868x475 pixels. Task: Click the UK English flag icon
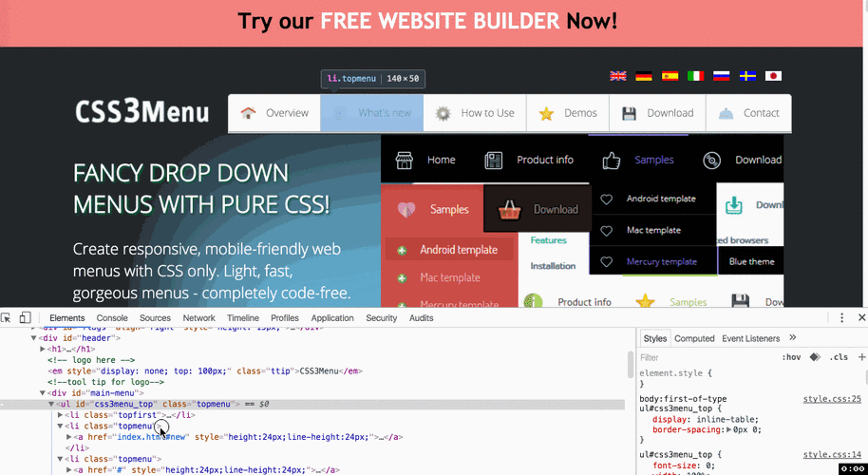(x=618, y=76)
